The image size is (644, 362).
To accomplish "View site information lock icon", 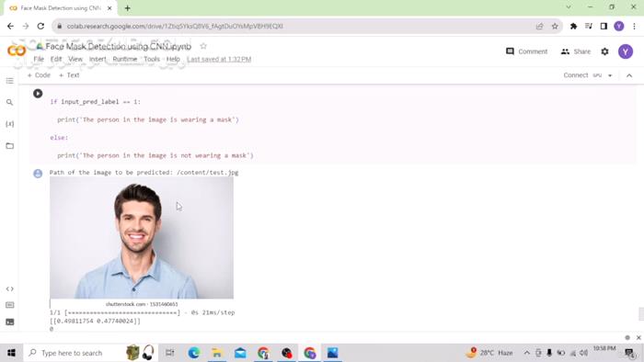I will pos(60,27).
